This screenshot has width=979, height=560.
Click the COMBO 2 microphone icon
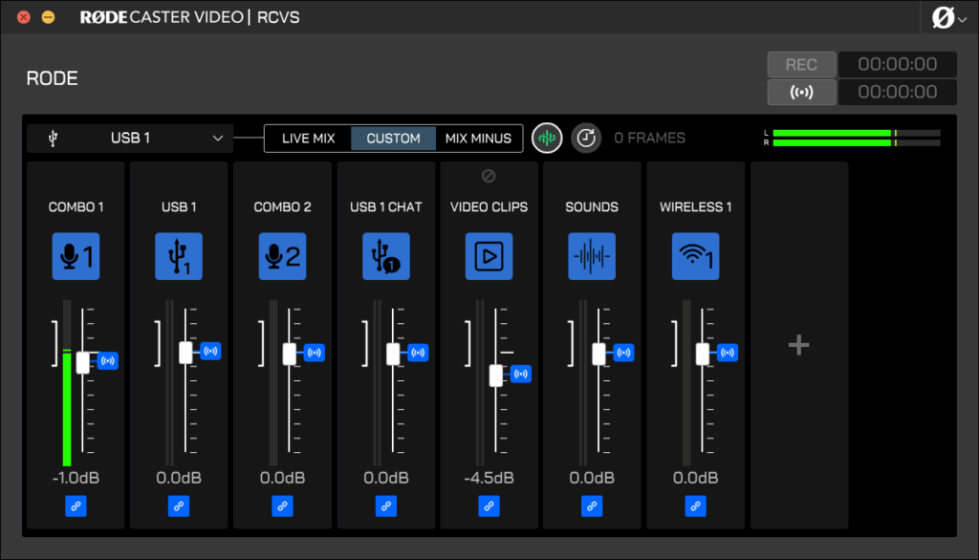pyautogui.click(x=282, y=256)
